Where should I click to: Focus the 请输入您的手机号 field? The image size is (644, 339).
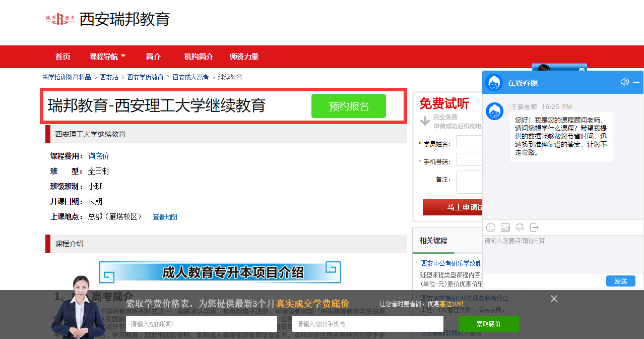pyautogui.click(x=368, y=324)
